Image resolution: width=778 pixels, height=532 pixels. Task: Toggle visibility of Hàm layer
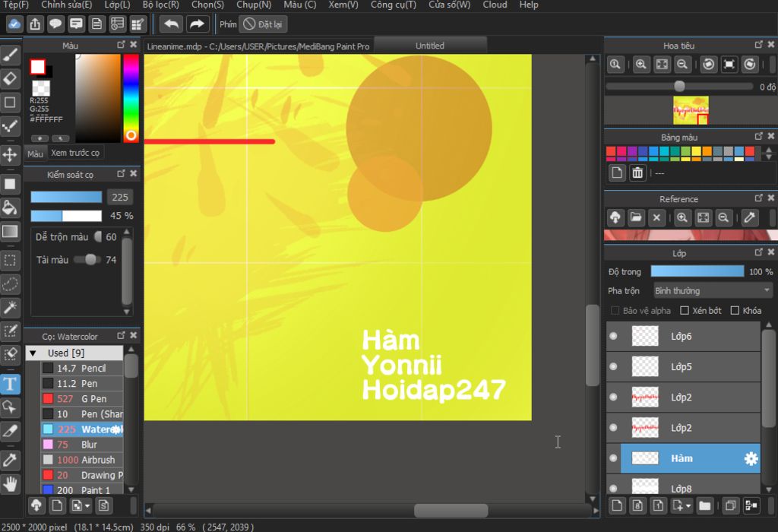coord(613,458)
